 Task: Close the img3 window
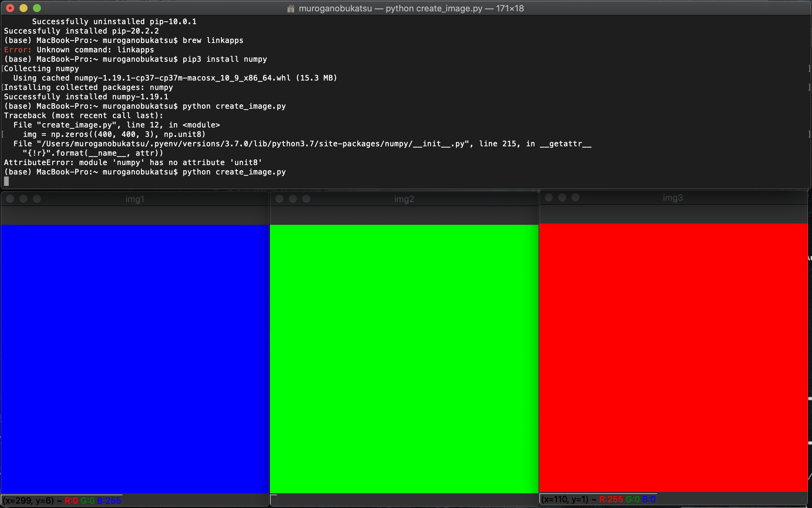point(549,197)
